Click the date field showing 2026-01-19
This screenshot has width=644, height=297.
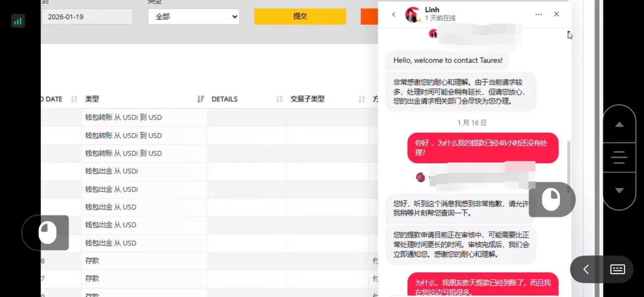point(87,16)
